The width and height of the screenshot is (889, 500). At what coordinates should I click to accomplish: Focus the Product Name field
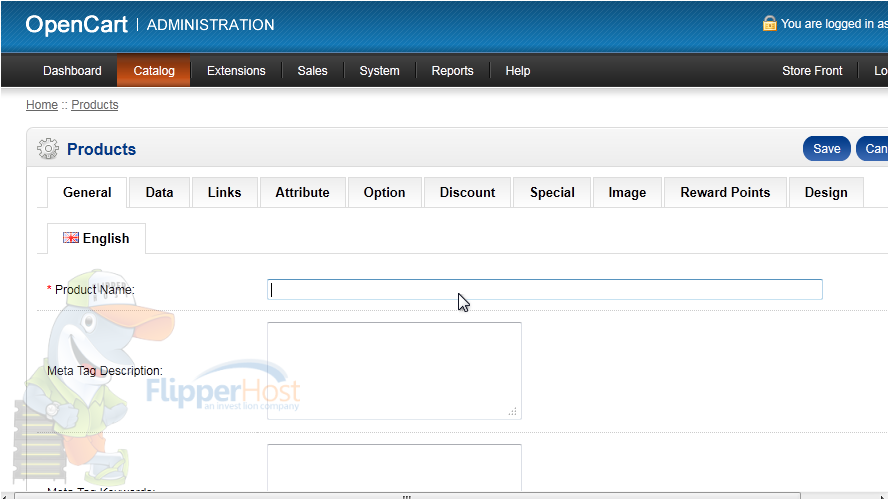point(545,290)
